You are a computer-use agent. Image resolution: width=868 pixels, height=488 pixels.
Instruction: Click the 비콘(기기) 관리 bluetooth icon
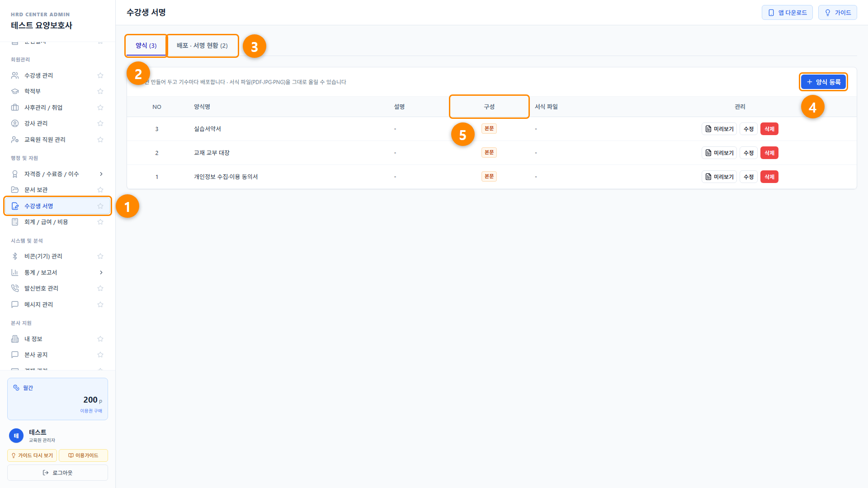point(15,256)
